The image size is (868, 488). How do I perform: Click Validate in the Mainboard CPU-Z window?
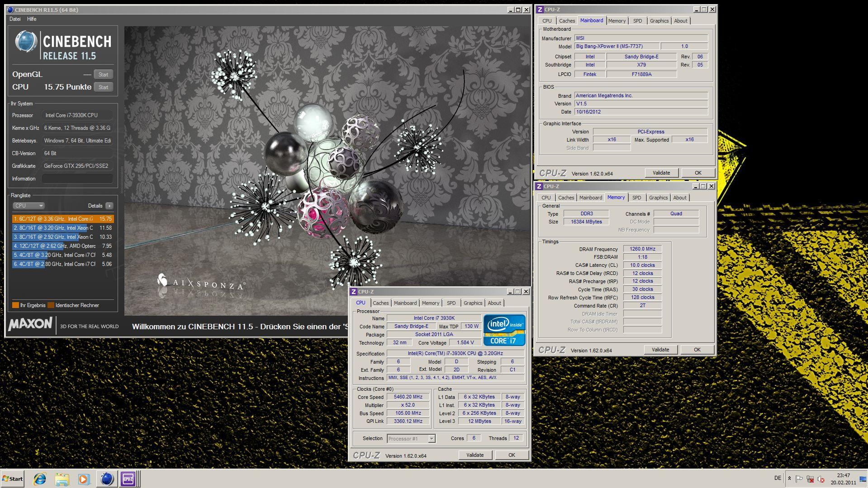[x=661, y=173]
